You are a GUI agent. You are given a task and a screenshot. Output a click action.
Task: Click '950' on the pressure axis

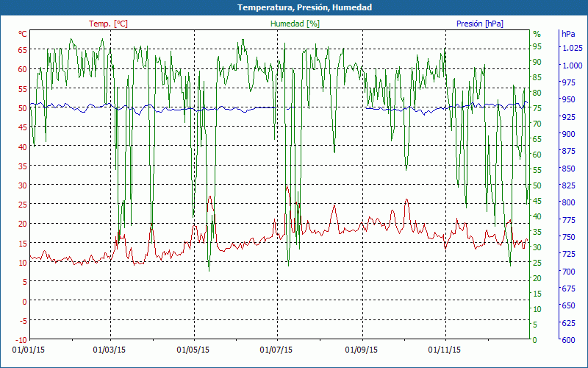tap(569, 99)
